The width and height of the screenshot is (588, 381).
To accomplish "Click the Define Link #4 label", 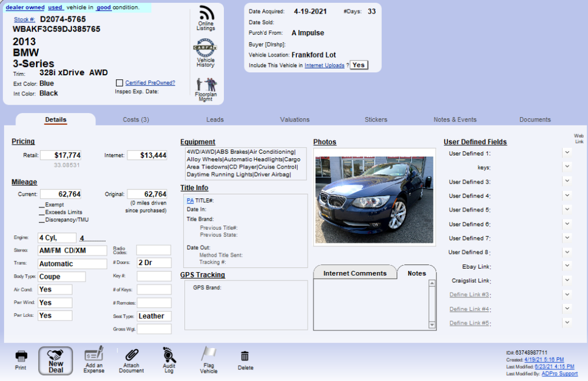I will [469, 309].
